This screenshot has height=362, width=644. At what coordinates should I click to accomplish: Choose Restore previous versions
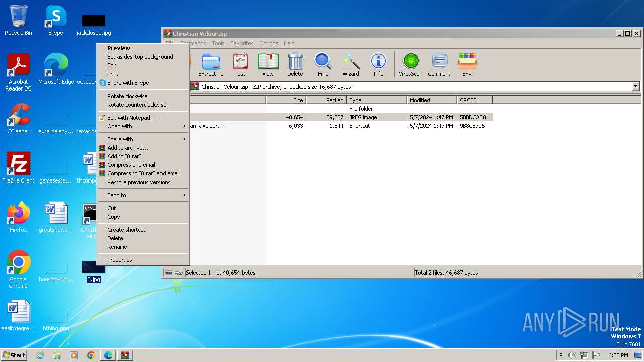point(143,182)
